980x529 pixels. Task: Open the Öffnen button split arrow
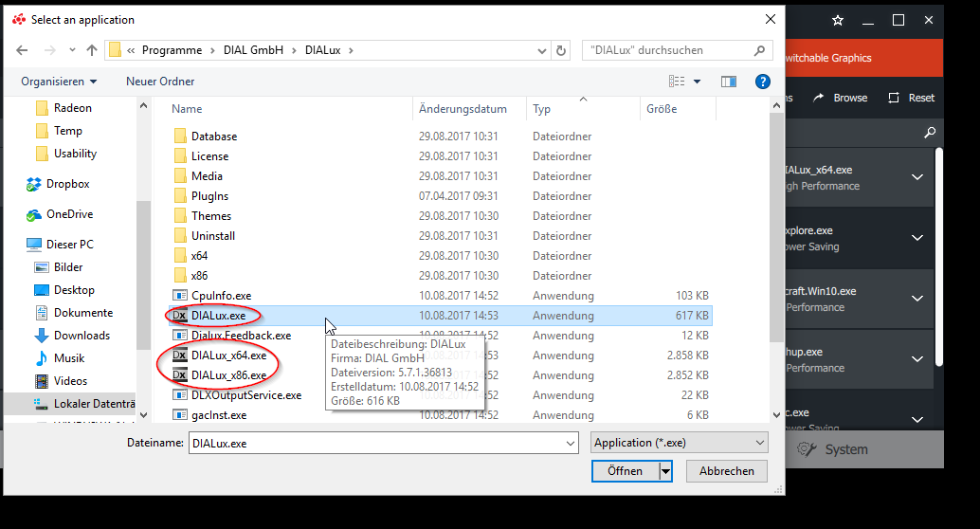click(x=666, y=471)
